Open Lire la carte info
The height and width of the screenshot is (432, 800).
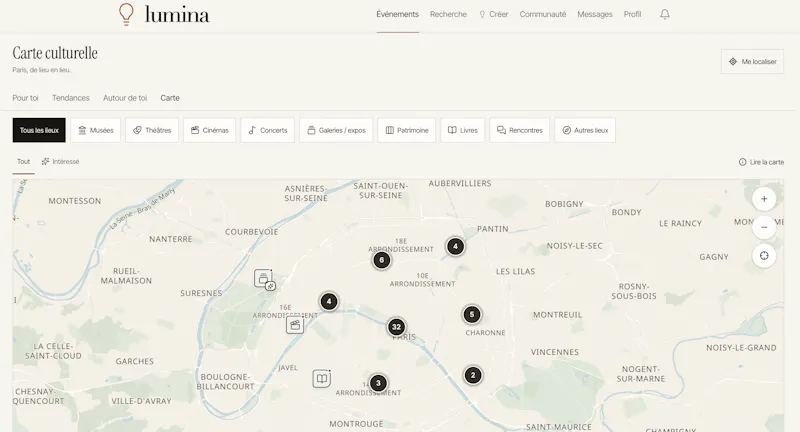[x=761, y=162]
